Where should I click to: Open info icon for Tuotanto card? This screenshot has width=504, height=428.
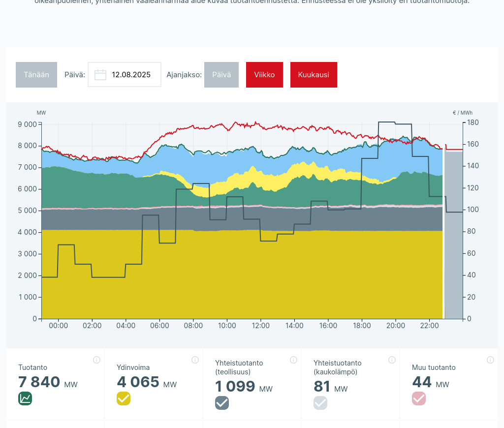tap(96, 360)
